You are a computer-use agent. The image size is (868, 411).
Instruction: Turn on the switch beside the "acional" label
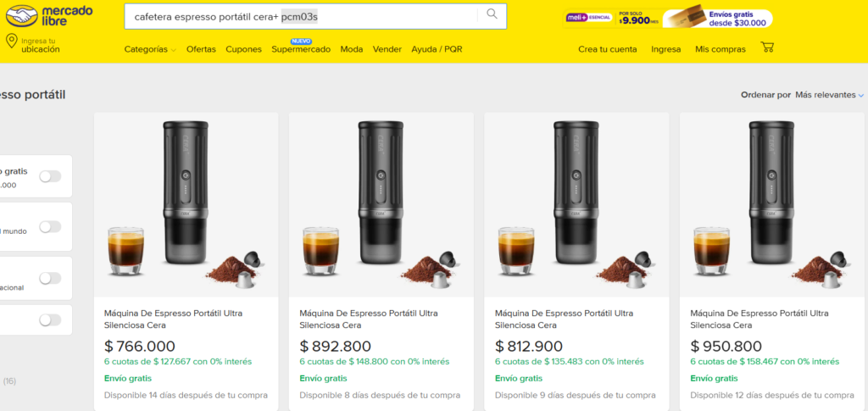click(x=50, y=278)
